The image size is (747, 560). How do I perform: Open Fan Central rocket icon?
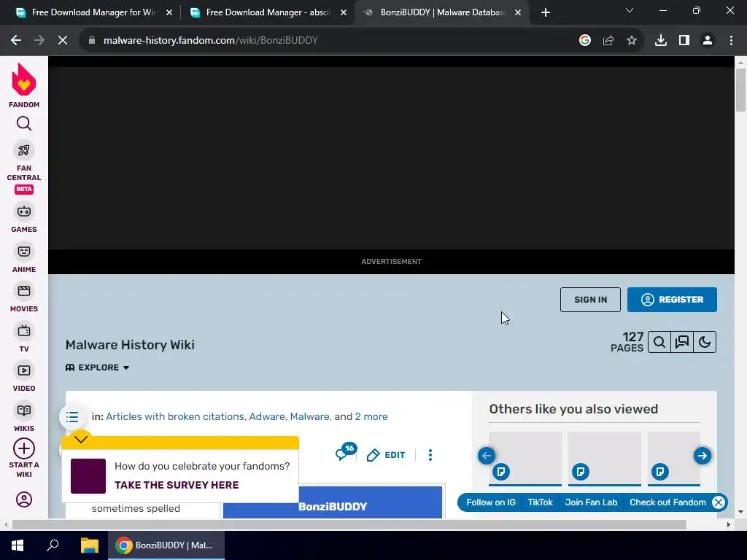point(24,150)
